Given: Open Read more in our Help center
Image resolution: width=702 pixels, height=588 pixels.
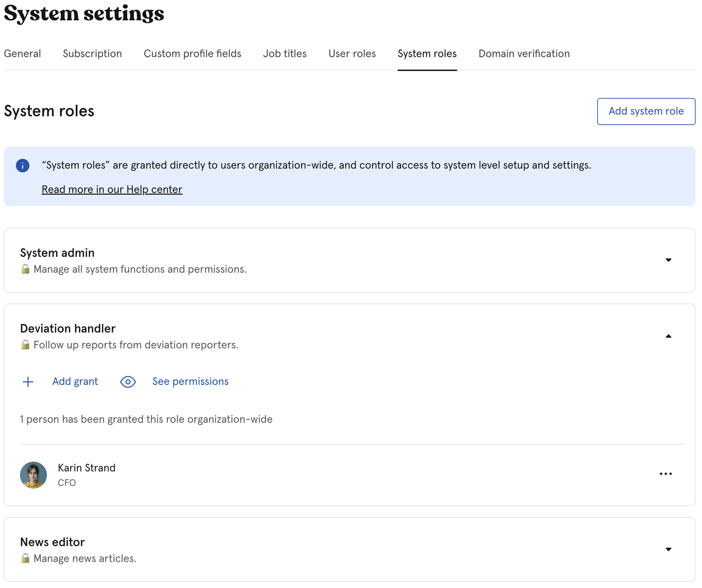Looking at the screenshot, I should point(112,190).
